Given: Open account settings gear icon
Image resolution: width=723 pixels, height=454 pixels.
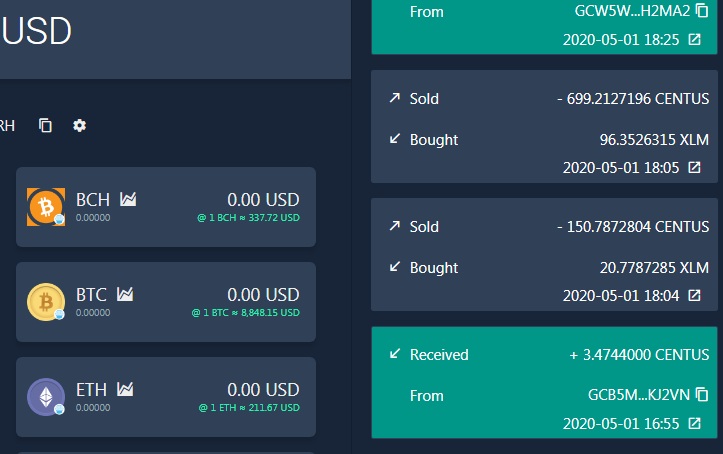Looking at the screenshot, I should tap(80, 125).
